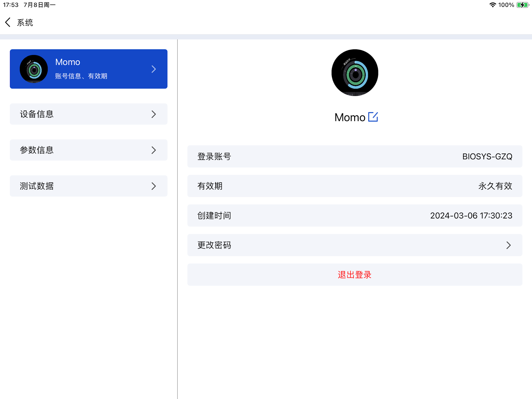Open the large Momo profile avatar
This screenshot has width=532, height=399.
pos(355,73)
